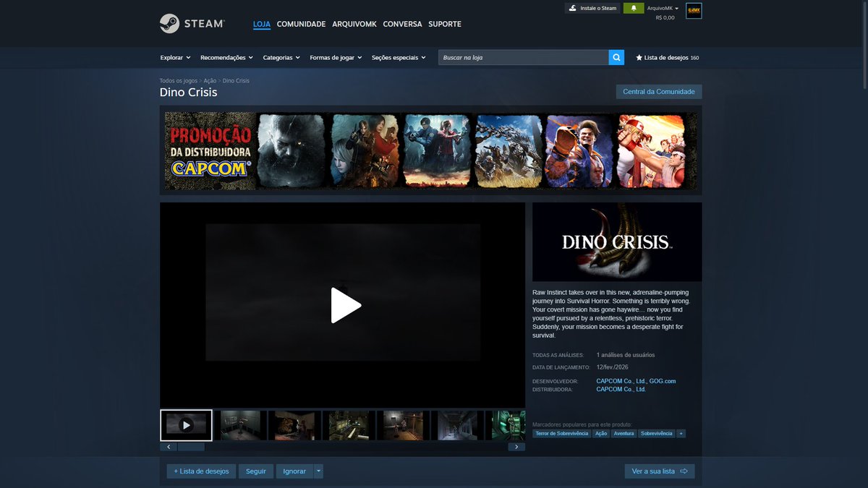Screen dimensions: 868x488
Task: Click the Ignorar button
Action: click(x=294, y=471)
